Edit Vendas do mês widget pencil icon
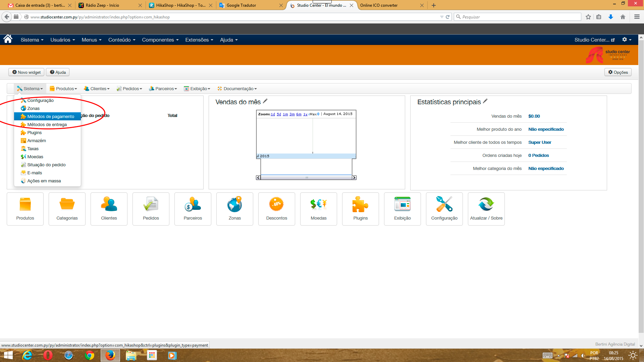 click(265, 101)
